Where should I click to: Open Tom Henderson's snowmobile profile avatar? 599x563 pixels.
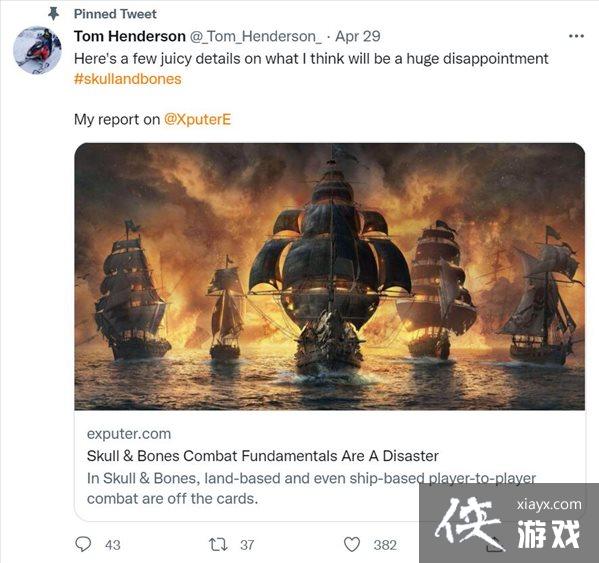click(x=37, y=50)
